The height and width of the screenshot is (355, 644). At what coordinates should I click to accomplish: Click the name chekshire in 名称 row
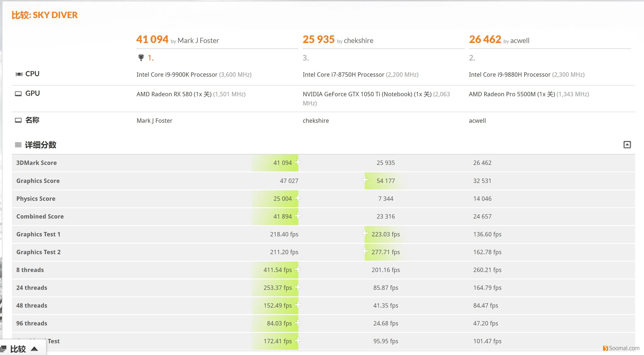click(316, 121)
